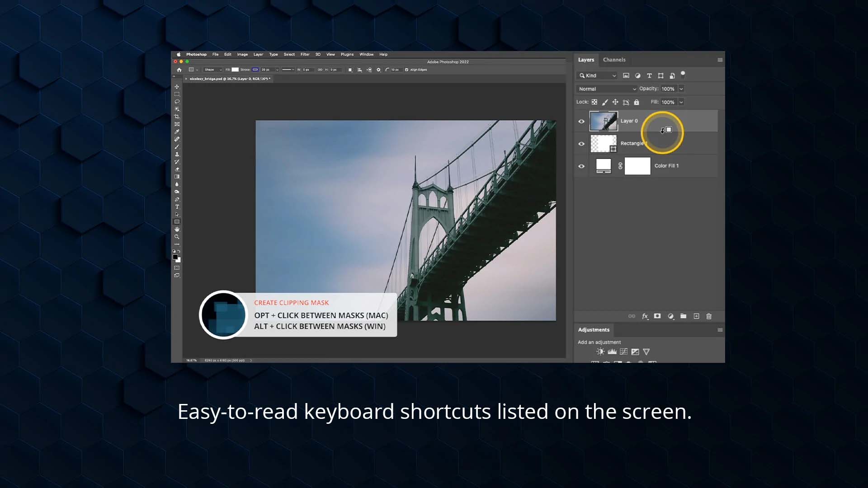Click Delete layer trash icon

point(709,316)
